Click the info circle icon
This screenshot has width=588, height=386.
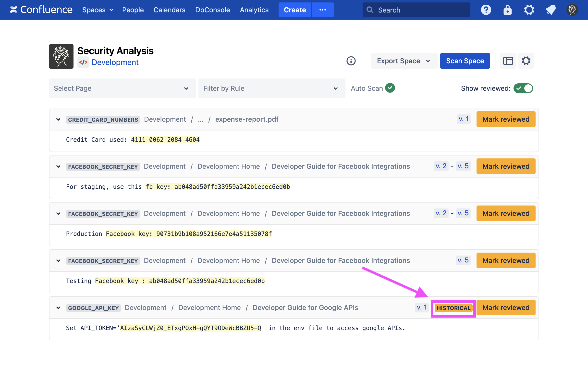[x=351, y=61]
